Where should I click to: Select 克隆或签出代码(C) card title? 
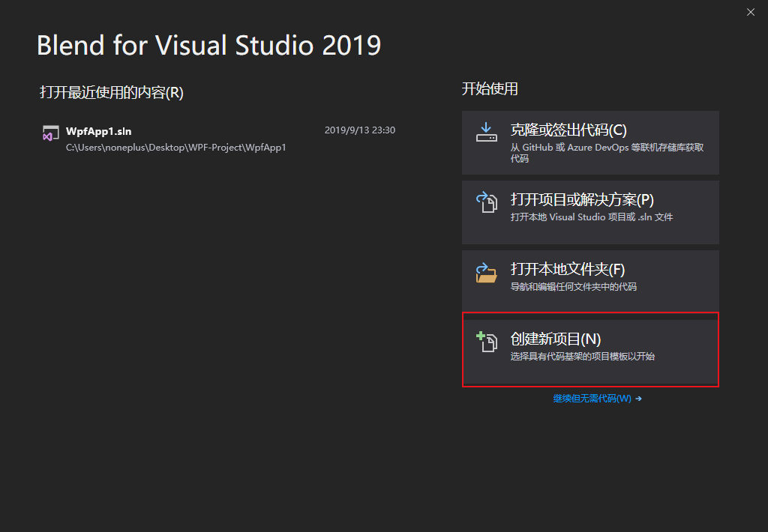[568, 130]
